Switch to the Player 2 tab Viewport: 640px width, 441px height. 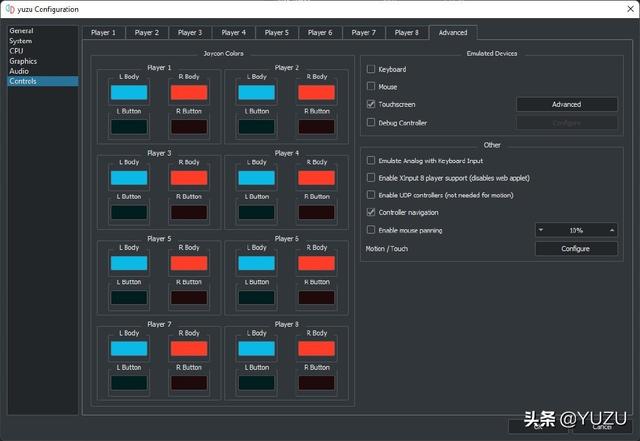point(147,33)
